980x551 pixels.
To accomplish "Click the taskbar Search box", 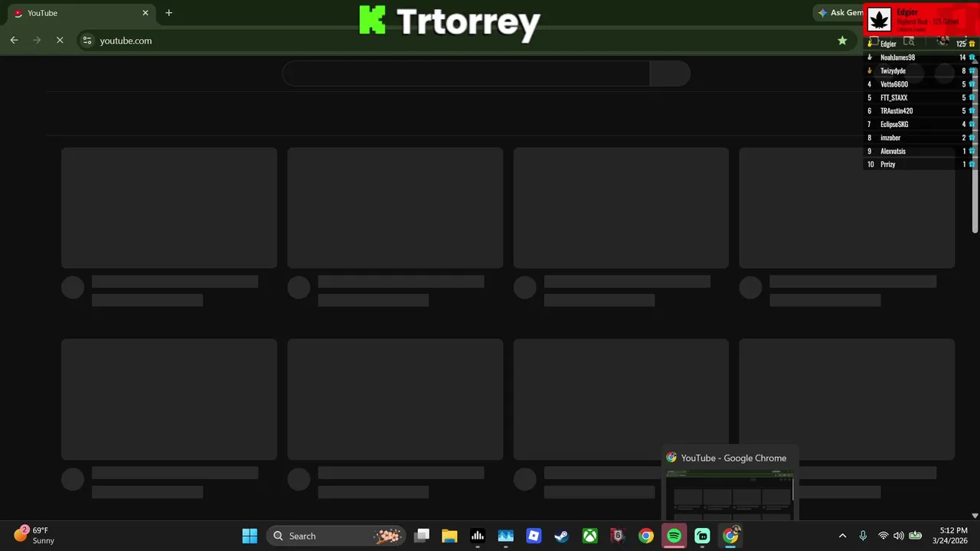I will [335, 536].
